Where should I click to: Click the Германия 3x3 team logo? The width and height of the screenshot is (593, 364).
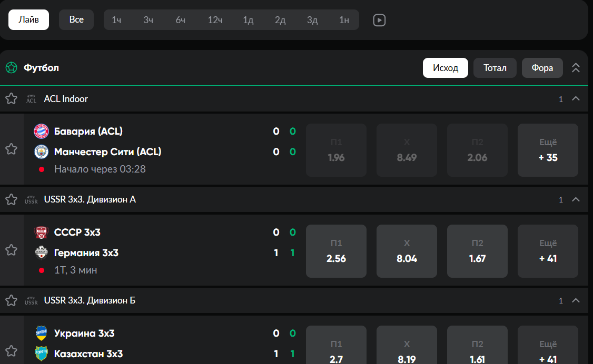pos(41,252)
